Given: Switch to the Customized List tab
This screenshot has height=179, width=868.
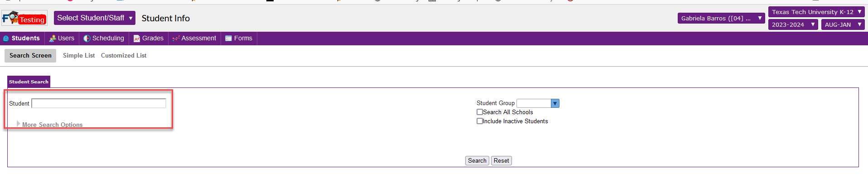Looking at the screenshot, I should point(124,55).
